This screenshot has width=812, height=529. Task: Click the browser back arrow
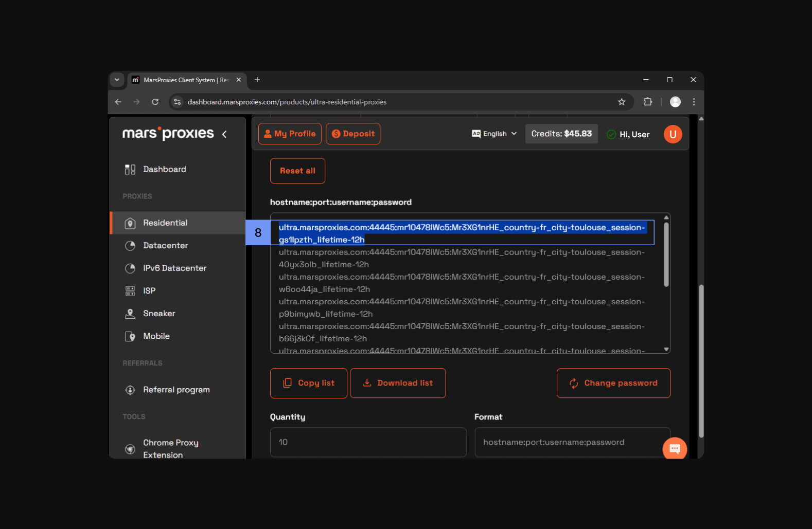click(118, 102)
